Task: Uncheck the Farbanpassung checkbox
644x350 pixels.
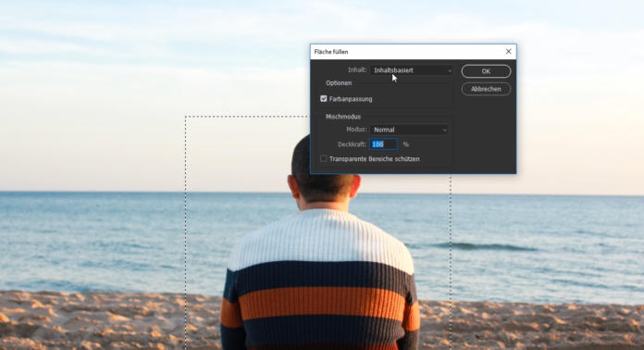Action: 324,98
